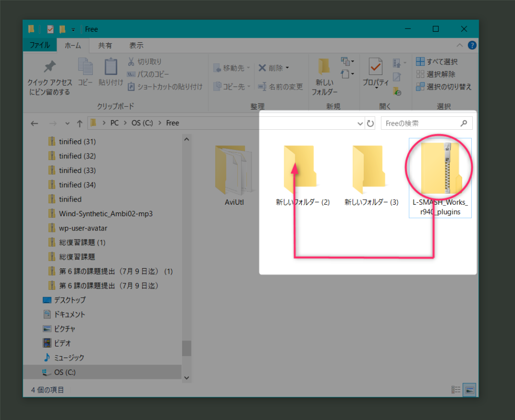
Task: Open the recent locations dropdown arrow
Action: 67,123
